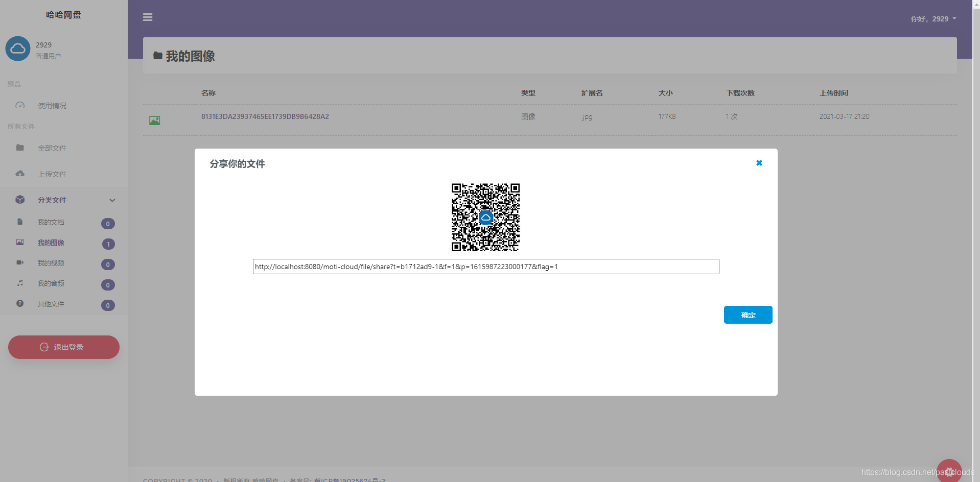Click the 我的视频 camera icon
Screen dimensions: 980x482
tap(20, 262)
